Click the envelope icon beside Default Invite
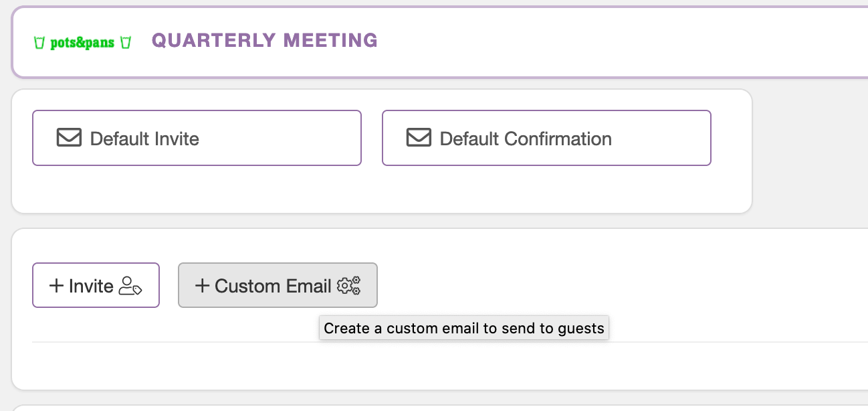This screenshot has width=868, height=411. pos(69,138)
